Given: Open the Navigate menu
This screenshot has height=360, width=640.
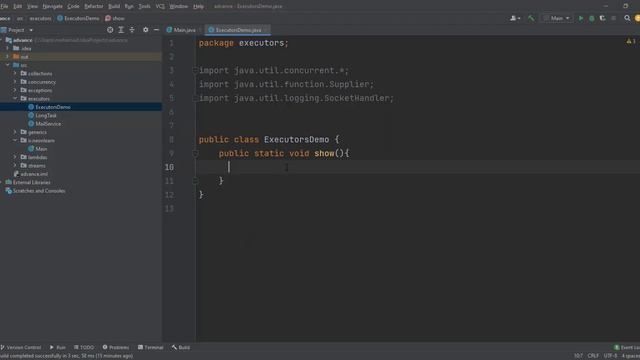Looking at the screenshot, I should point(53,6).
